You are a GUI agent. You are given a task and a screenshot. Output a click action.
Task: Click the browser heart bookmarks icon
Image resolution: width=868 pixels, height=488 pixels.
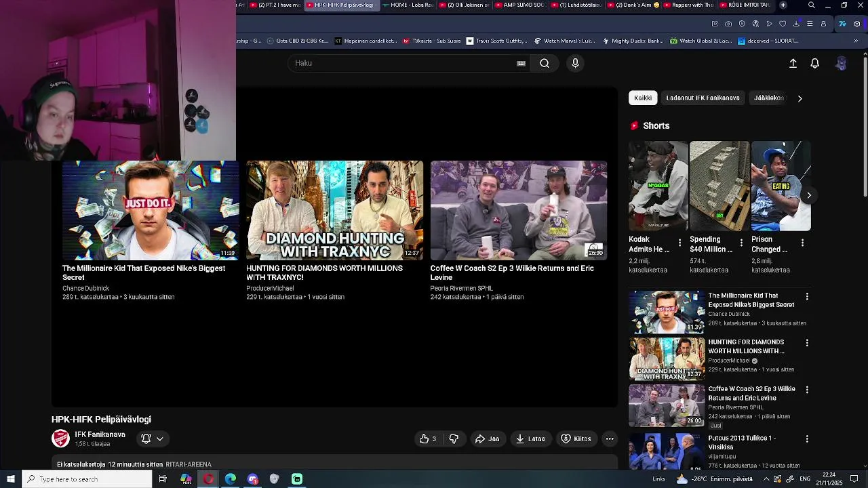783,24
